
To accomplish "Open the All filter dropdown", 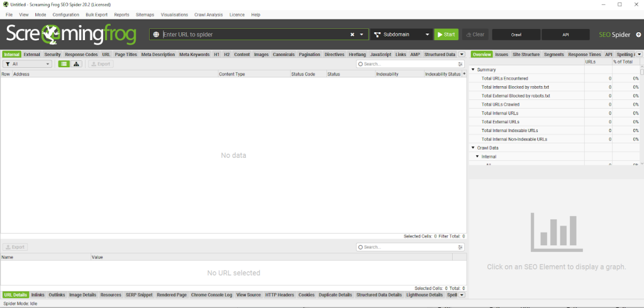I will pyautogui.click(x=27, y=64).
